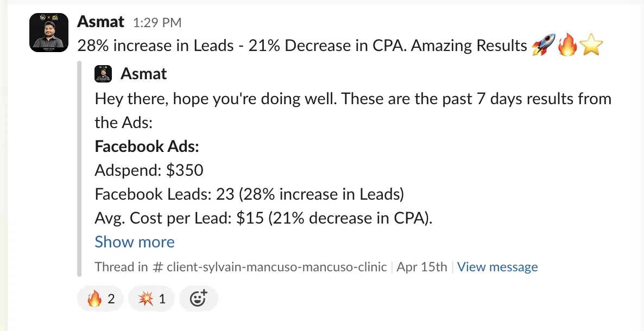This screenshot has height=331, width=644.
Task: Open the add reaction emoji picker
Action: click(199, 298)
